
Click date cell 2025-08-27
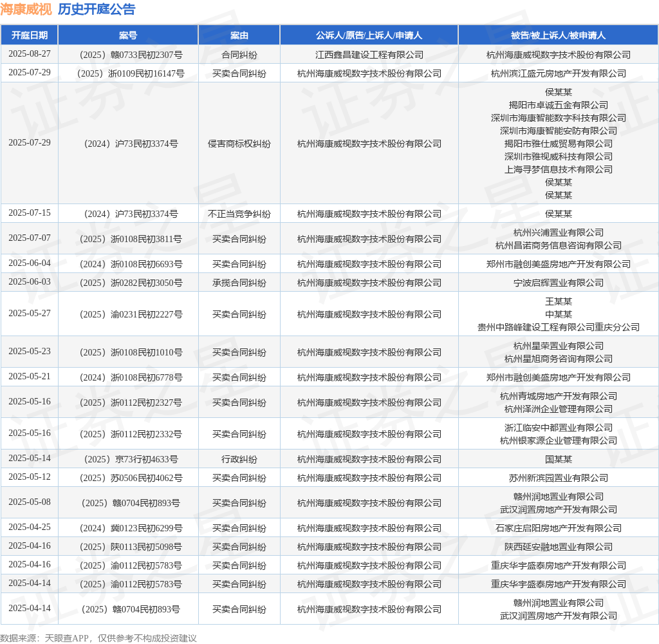point(30,54)
